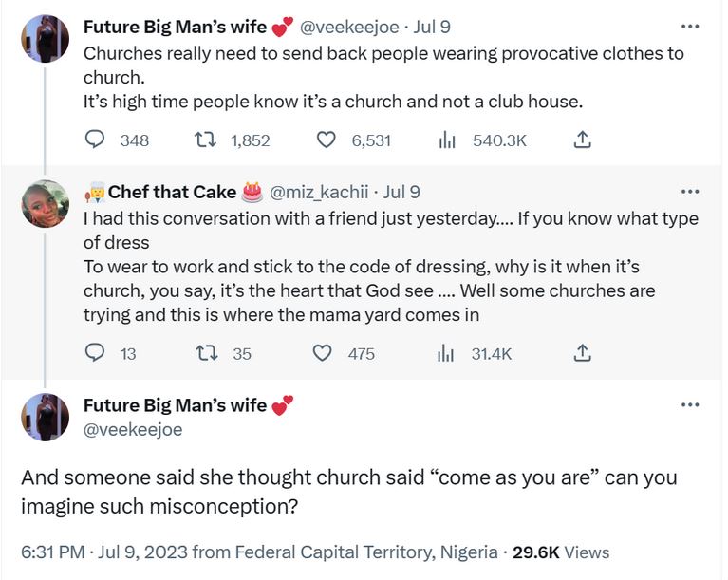Open the Jul 9 timestamp of the first tweet
The width and height of the screenshot is (728, 580).
point(432,27)
